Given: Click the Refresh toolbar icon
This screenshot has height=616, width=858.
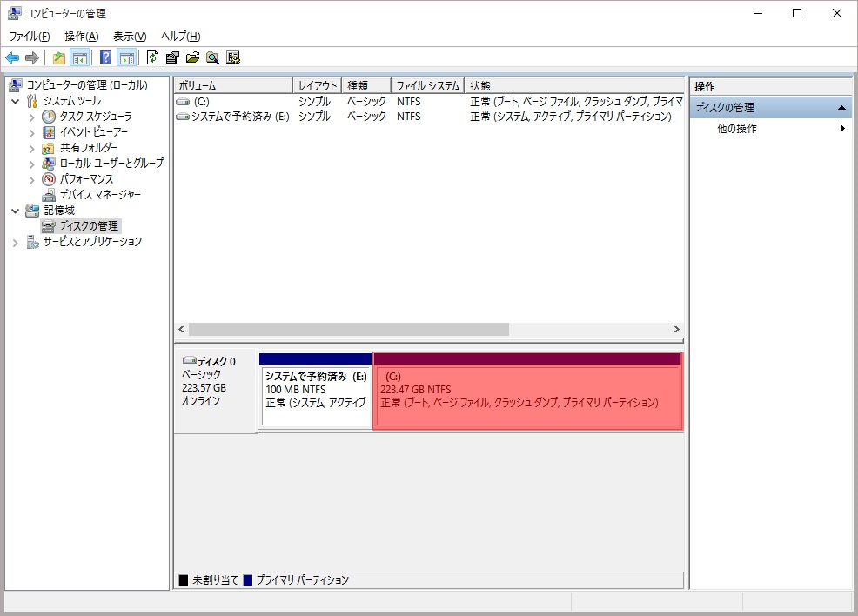Looking at the screenshot, I should (152, 57).
